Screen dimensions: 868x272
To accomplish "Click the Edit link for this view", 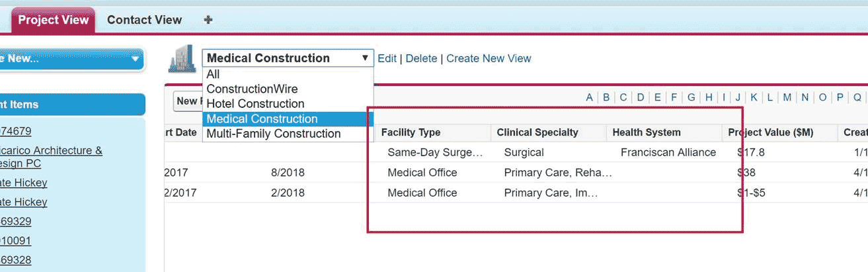I will pyautogui.click(x=387, y=58).
